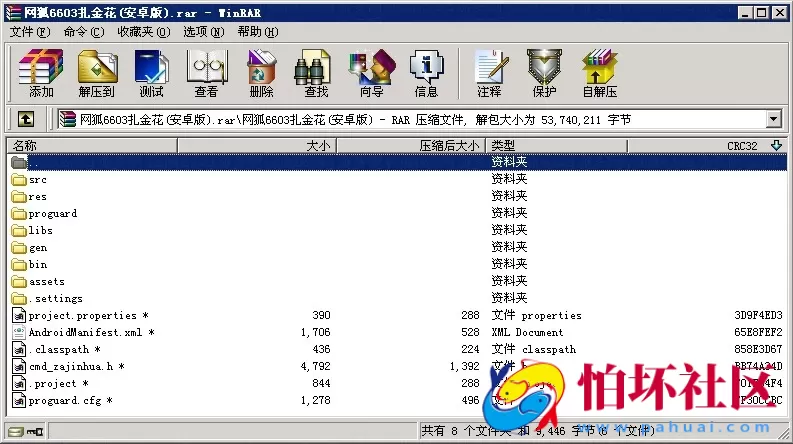Image resolution: width=793 pixels, height=444 pixels.
Task: Select the proguard.cfg file name
Action: (x=70, y=401)
